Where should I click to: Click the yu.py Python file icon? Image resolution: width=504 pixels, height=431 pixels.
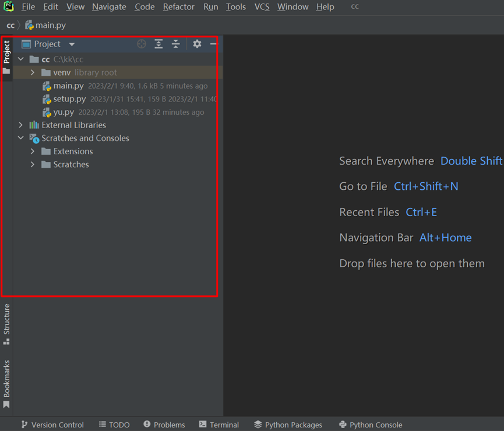click(47, 112)
